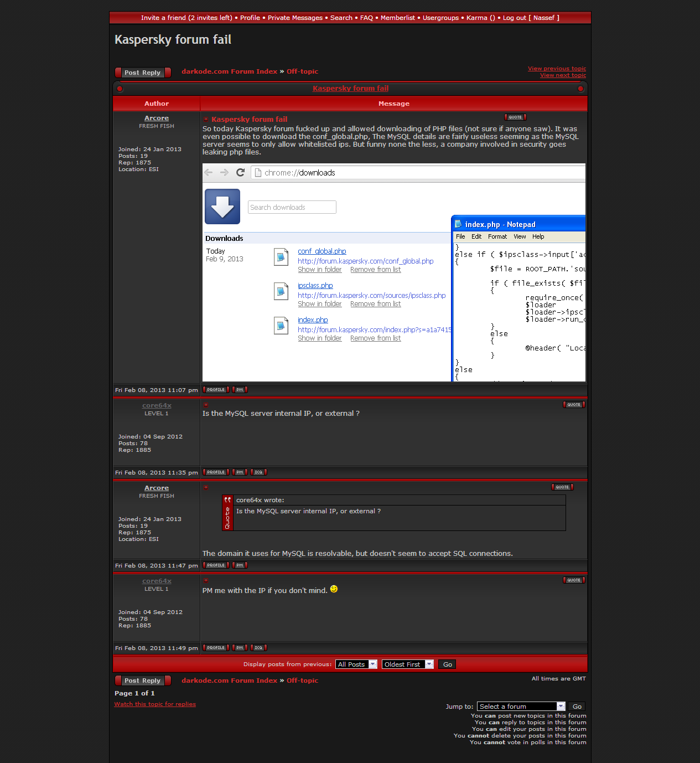This screenshot has height=763, width=700.
Task: Click the QUOTE icon on core64x's MySQL question
Action: [573, 405]
